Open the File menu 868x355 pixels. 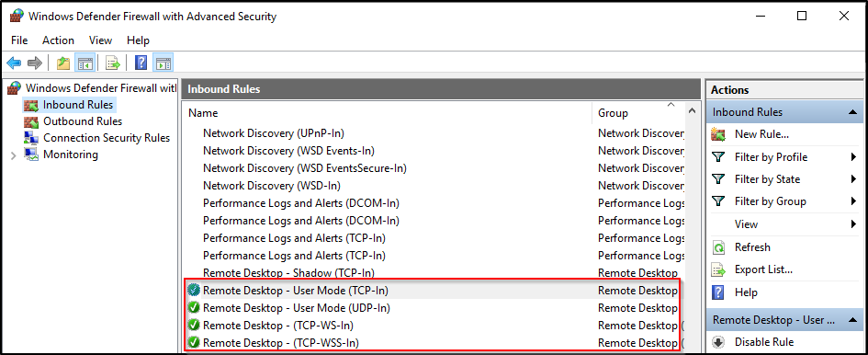tap(19, 40)
